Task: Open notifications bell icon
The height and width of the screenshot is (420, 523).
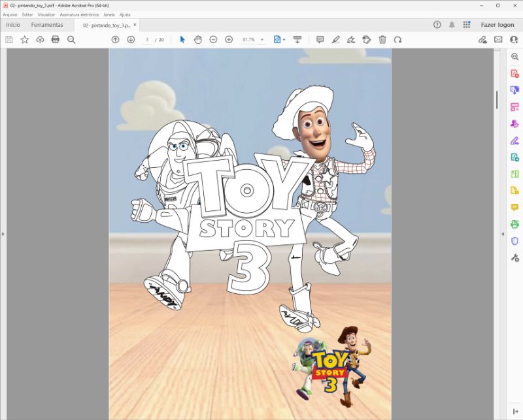Action: click(452, 25)
